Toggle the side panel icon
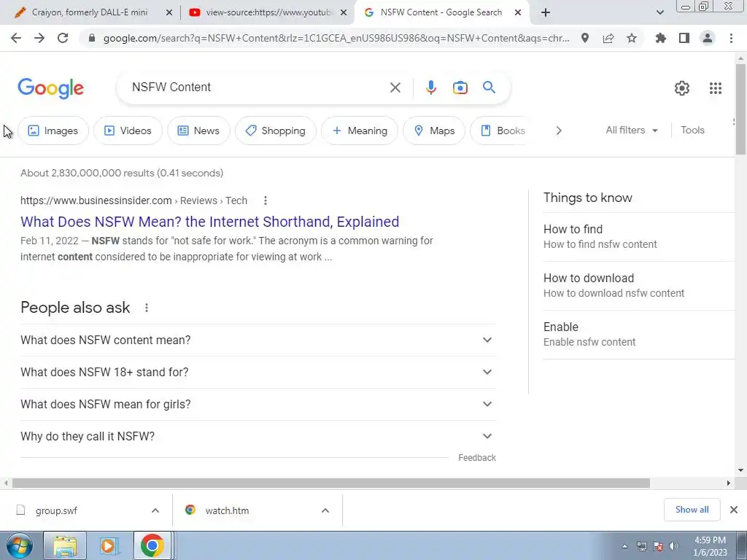Screen dimensions: 747x560 [x=684, y=38]
